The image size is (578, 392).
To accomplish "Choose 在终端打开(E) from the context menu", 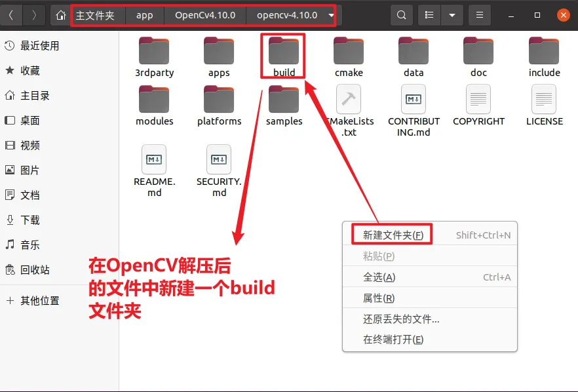I will tap(430, 340).
